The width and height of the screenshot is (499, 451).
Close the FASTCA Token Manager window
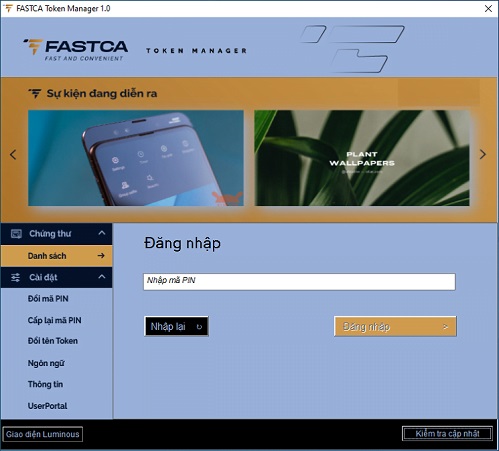(x=488, y=8)
